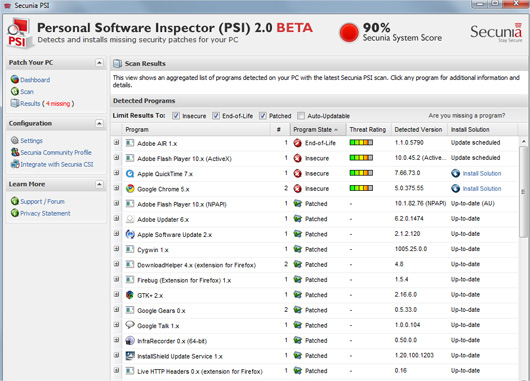Click the Cygwin 1.x program icon
Image resolution: width=530 pixels, height=381 pixels.
click(130, 249)
